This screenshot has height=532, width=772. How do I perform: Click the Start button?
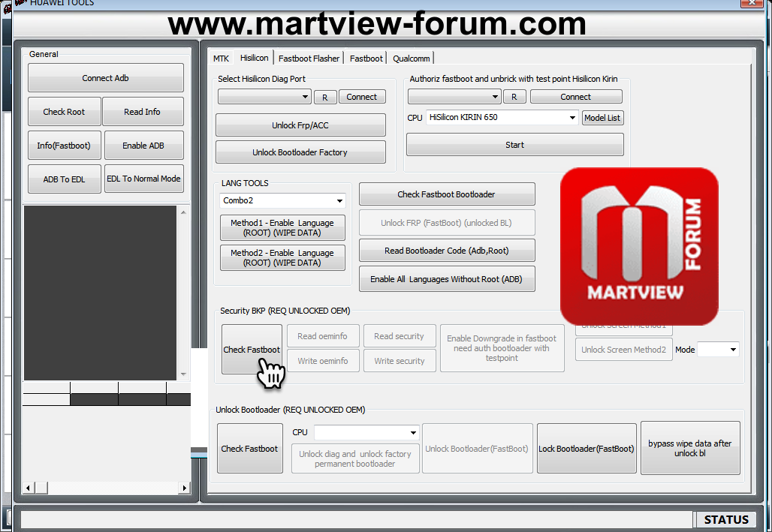tap(514, 145)
